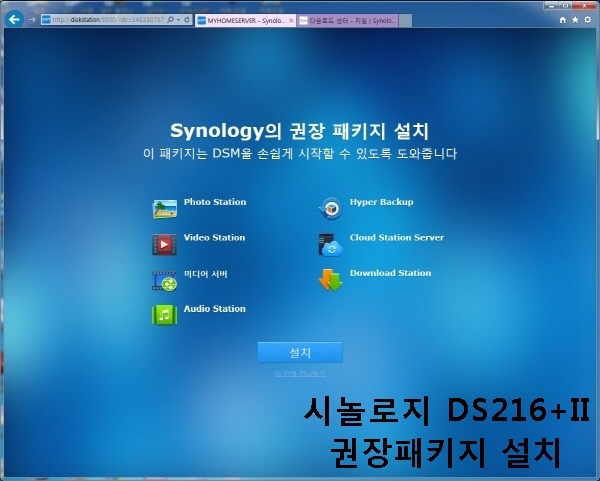This screenshot has height=481, width=600.
Task: Click the Photo Station beach icon
Action: (165, 209)
